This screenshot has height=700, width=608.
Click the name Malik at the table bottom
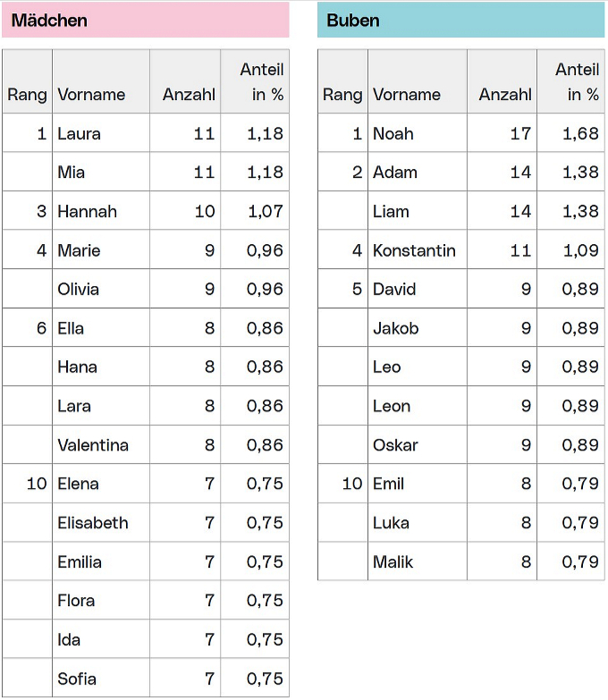(393, 562)
